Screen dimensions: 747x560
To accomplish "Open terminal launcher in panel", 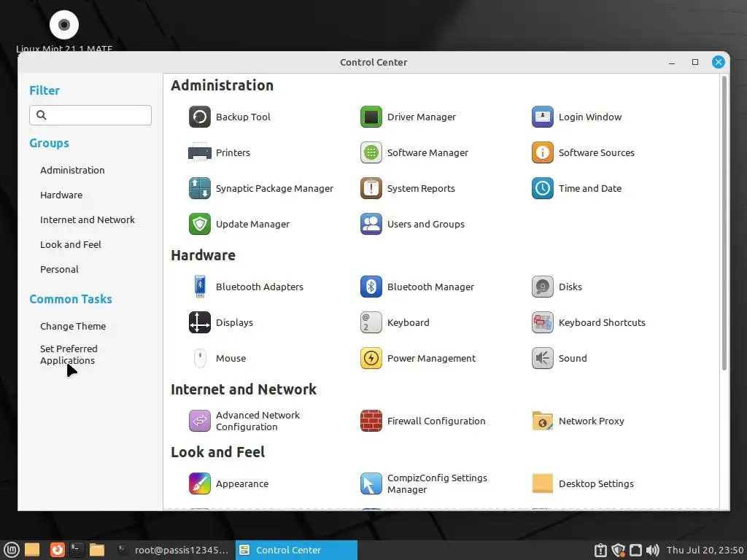I will coord(77,550).
